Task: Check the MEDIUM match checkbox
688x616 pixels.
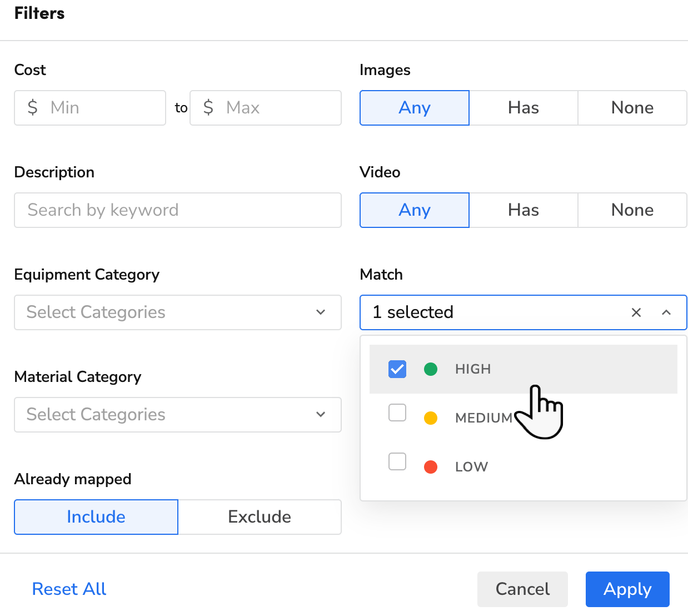Action: click(397, 413)
